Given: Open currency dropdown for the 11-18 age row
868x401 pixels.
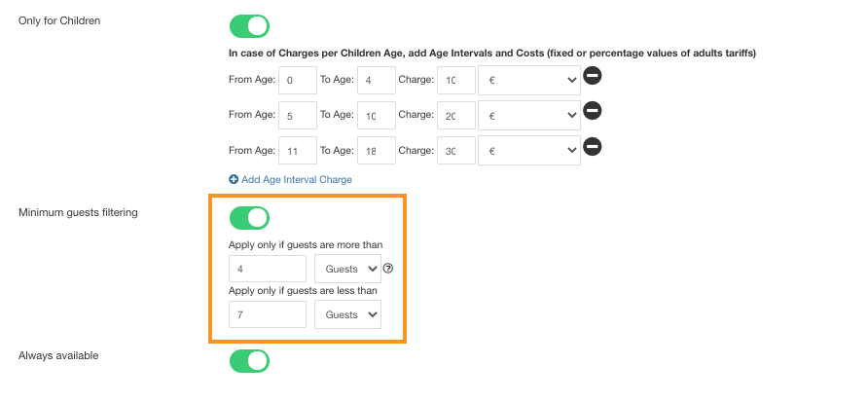Looking at the screenshot, I should [529, 151].
